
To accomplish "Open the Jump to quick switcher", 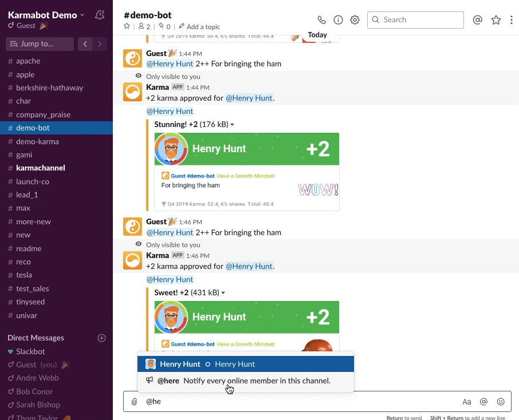I will pyautogui.click(x=40, y=43).
